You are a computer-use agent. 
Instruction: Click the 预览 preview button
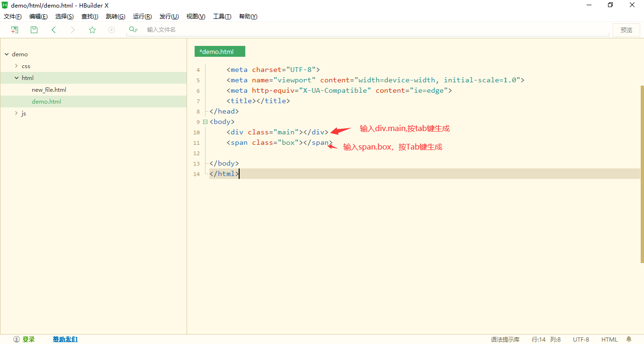click(x=626, y=30)
